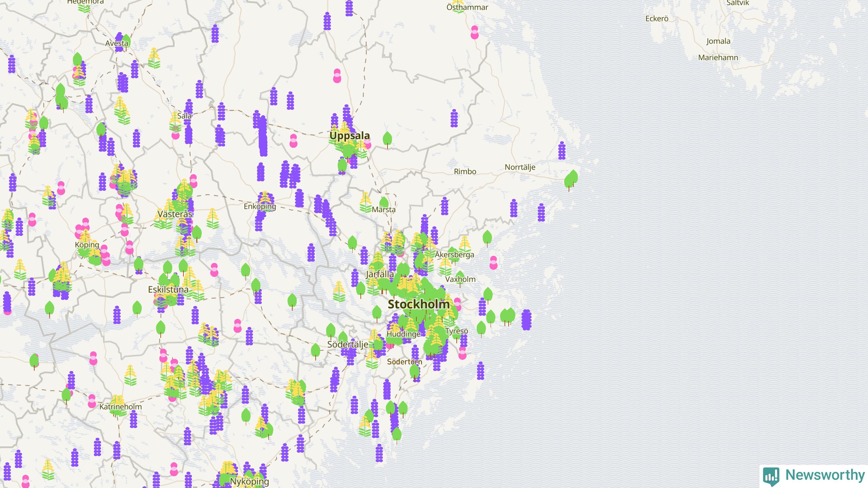Click the pink marker east of Åkersberga
This screenshot has height=488, width=868.
(x=493, y=263)
